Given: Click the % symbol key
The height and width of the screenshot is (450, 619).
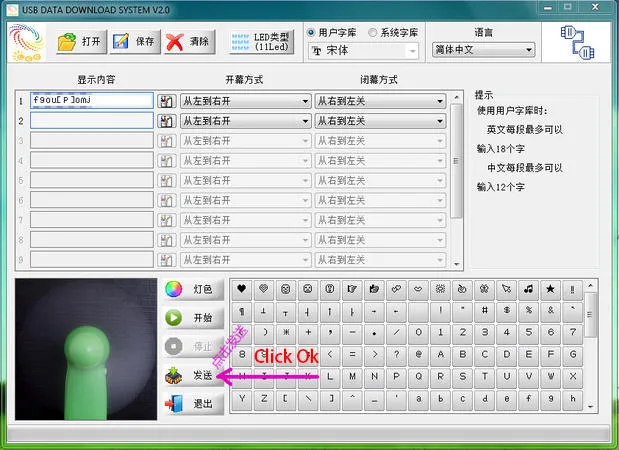Looking at the screenshot, I should [x=528, y=311].
